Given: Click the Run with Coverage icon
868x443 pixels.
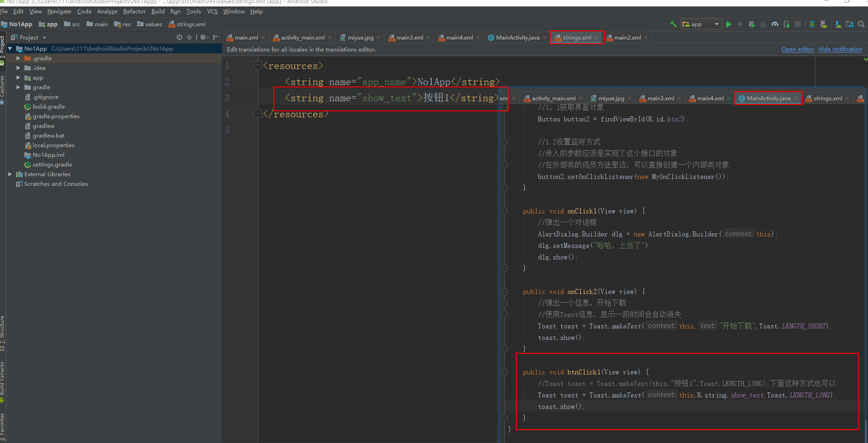Looking at the screenshot, I should point(764,24).
